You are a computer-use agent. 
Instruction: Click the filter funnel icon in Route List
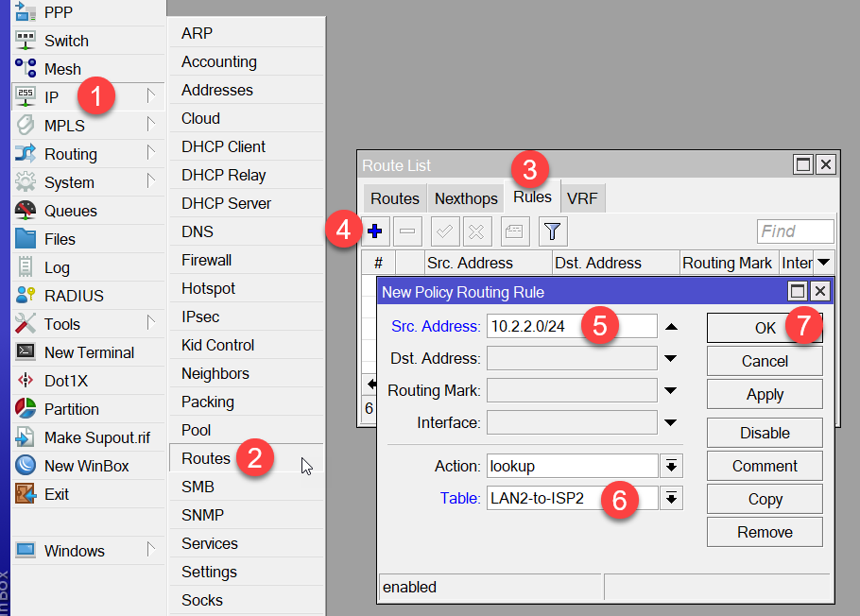click(553, 231)
